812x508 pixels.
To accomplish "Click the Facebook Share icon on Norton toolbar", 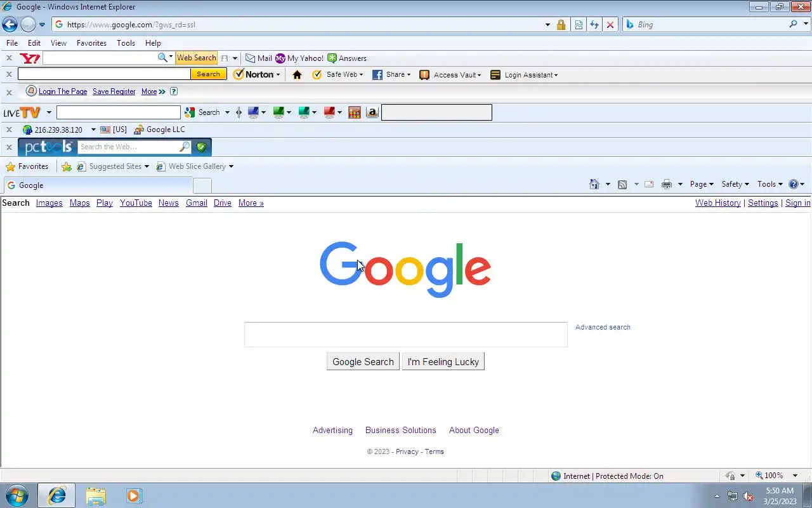I will [377, 75].
